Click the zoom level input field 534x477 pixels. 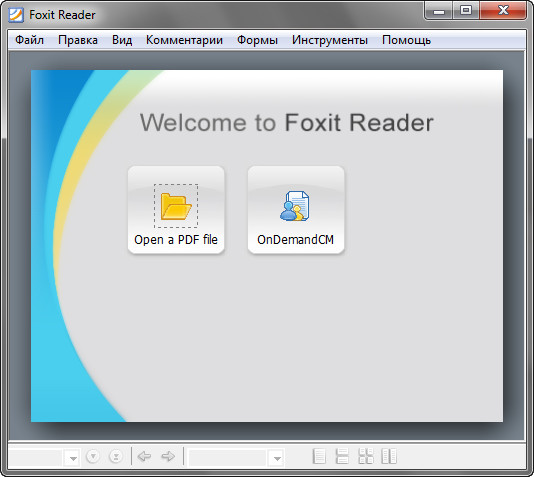point(227,457)
